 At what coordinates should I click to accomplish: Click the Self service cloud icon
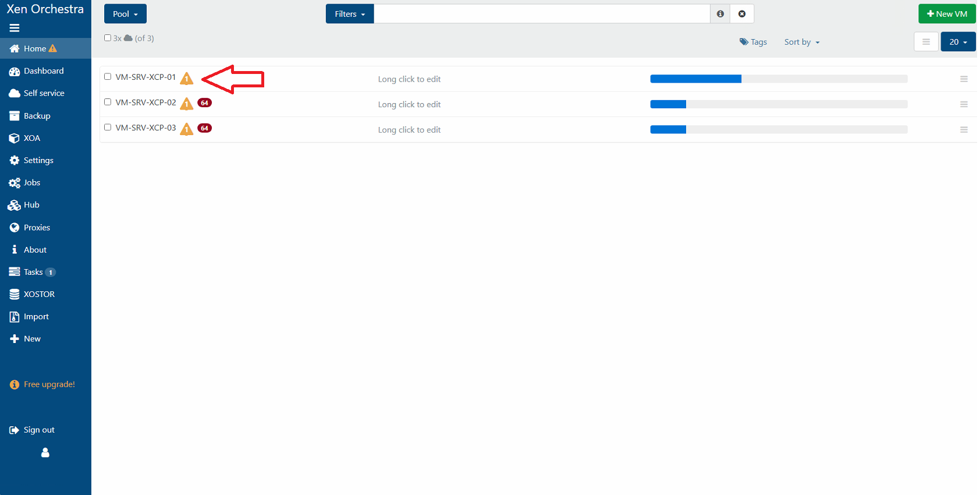(x=15, y=93)
